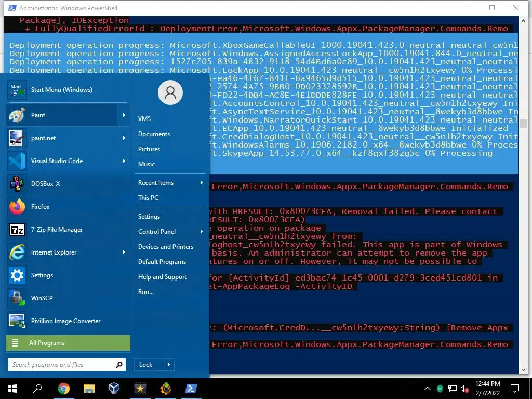The image size is (532, 399).
Task: Open the notification center icon
Action: [515, 389]
